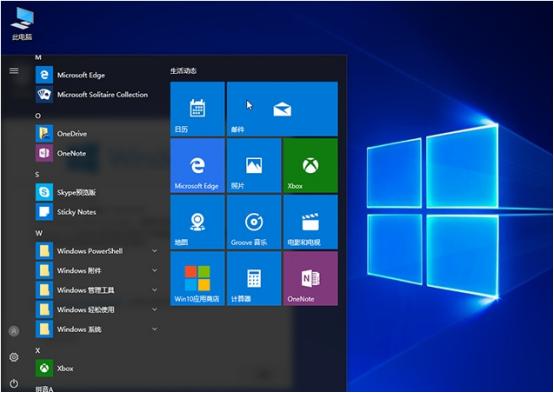
Task: Open the hamburger menu at top left
Action: click(14, 71)
